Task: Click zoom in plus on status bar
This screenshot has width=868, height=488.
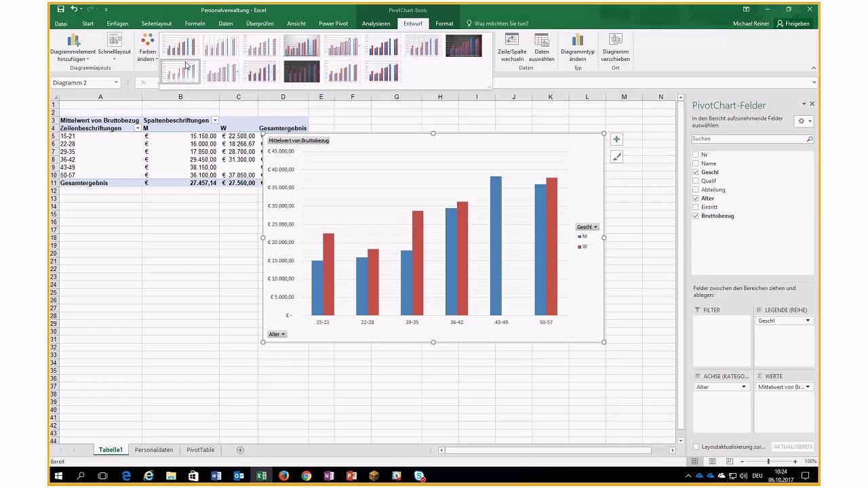Action: coord(796,462)
